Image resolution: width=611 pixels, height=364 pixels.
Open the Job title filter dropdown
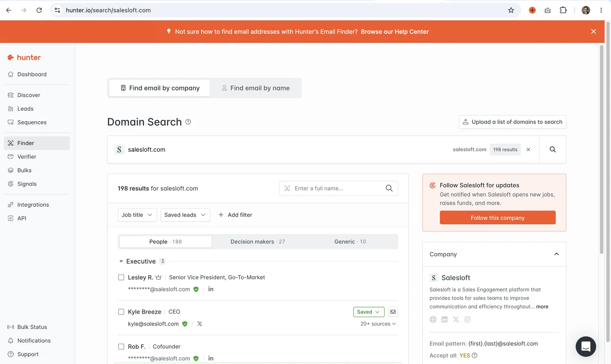tap(137, 215)
